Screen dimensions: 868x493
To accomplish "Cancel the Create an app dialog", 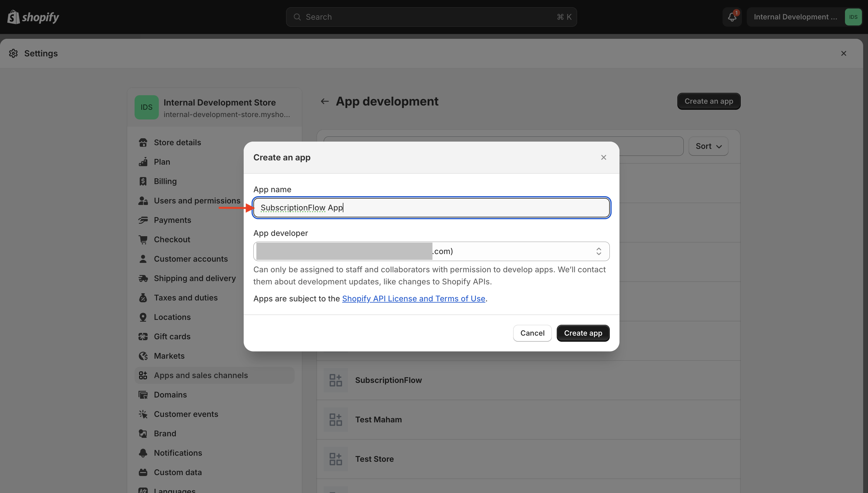I will pyautogui.click(x=532, y=333).
